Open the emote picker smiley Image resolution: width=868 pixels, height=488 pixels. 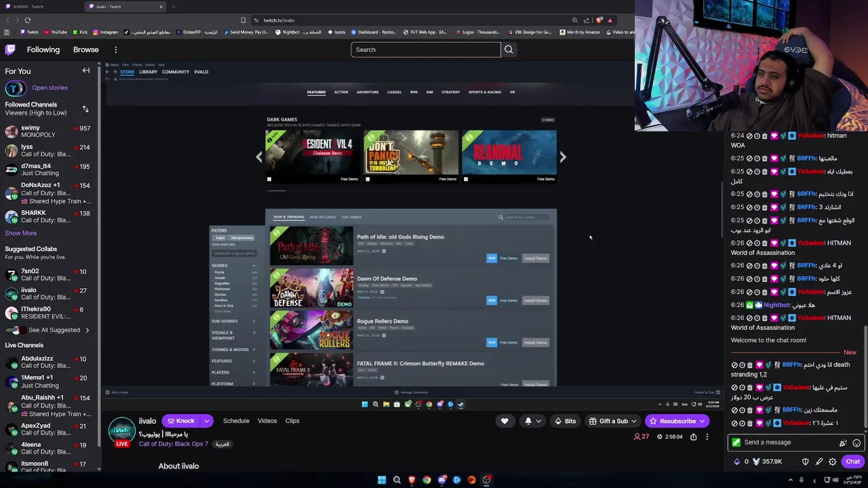(x=856, y=443)
